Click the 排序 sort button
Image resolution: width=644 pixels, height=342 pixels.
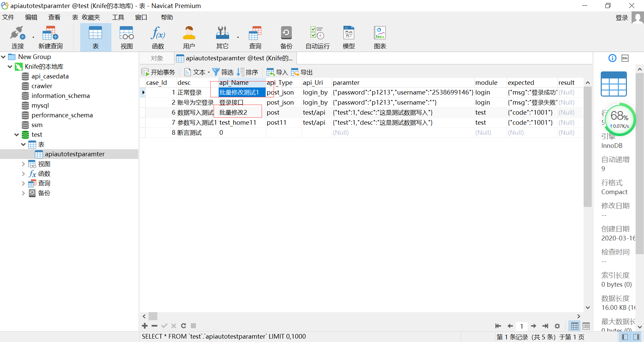[248, 72]
